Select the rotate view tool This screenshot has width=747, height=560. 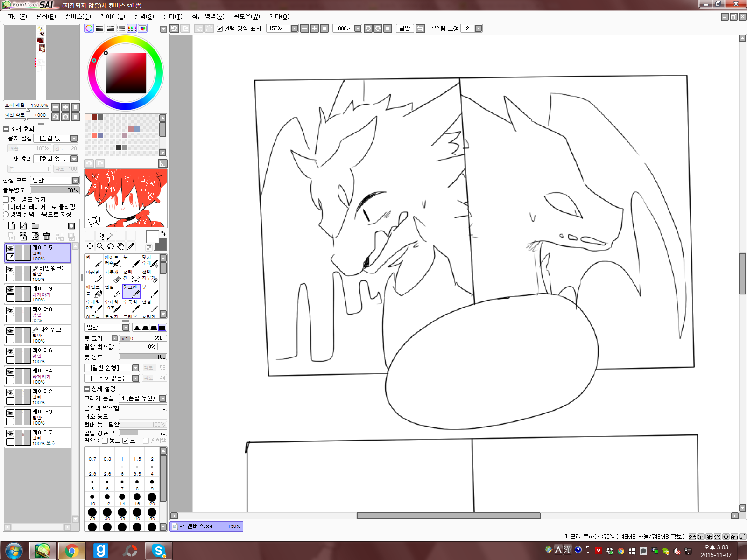[111, 246]
